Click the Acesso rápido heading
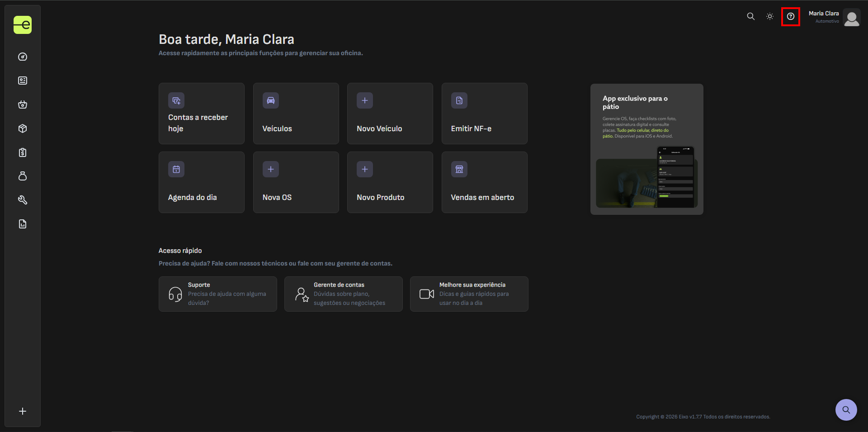Screen dimensions: 868x432 (180, 251)
